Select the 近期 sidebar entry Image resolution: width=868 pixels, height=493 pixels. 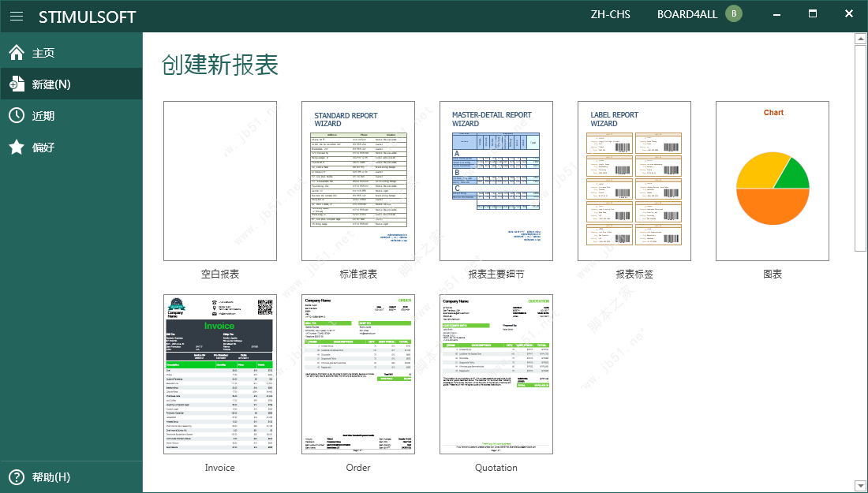43,115
